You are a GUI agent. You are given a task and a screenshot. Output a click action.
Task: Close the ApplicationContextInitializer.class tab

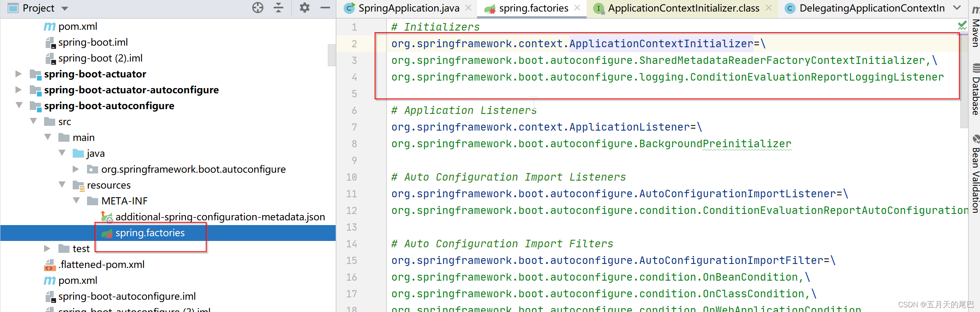(x=769, y=8)
